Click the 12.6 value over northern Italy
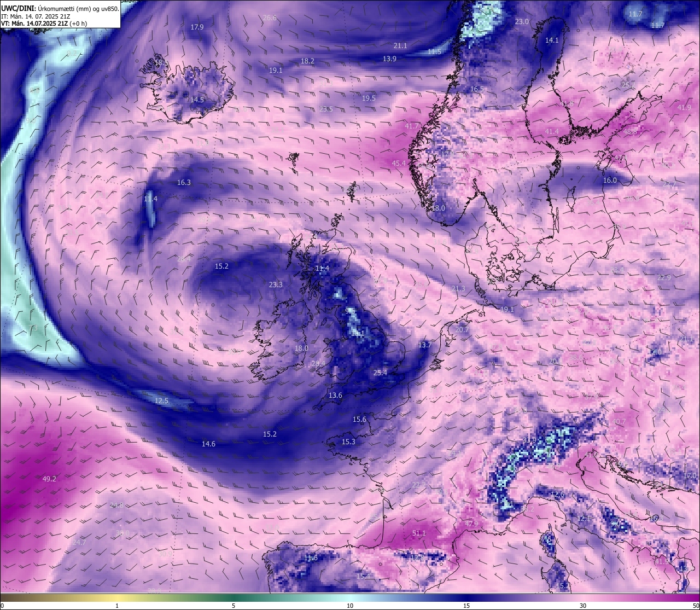This screenshot has width=700, height=610. [x=557, y=495]
